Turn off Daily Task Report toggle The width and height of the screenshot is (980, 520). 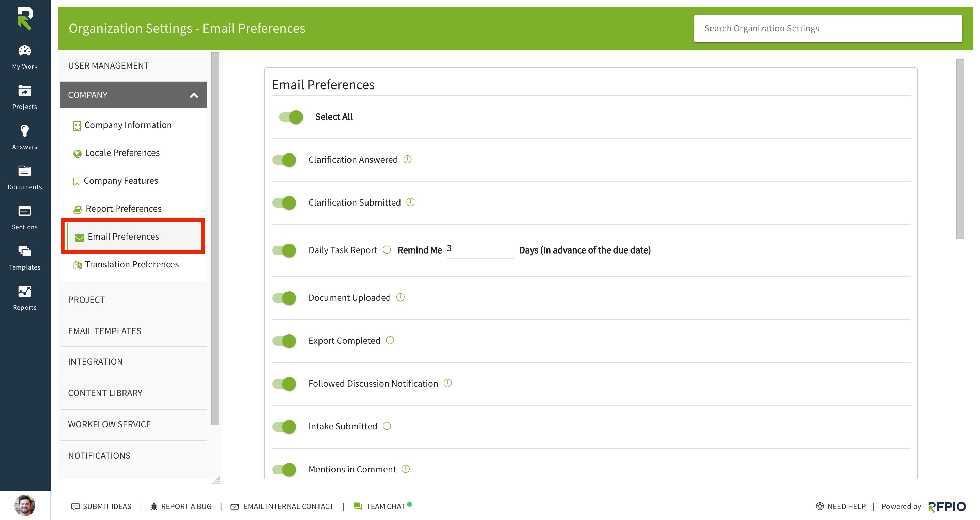(284, 250)
